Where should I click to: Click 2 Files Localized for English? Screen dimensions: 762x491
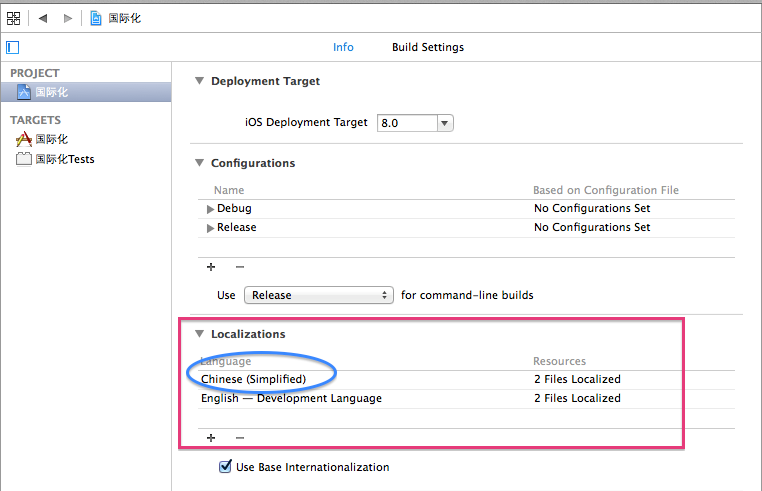(x=577, y=398)
